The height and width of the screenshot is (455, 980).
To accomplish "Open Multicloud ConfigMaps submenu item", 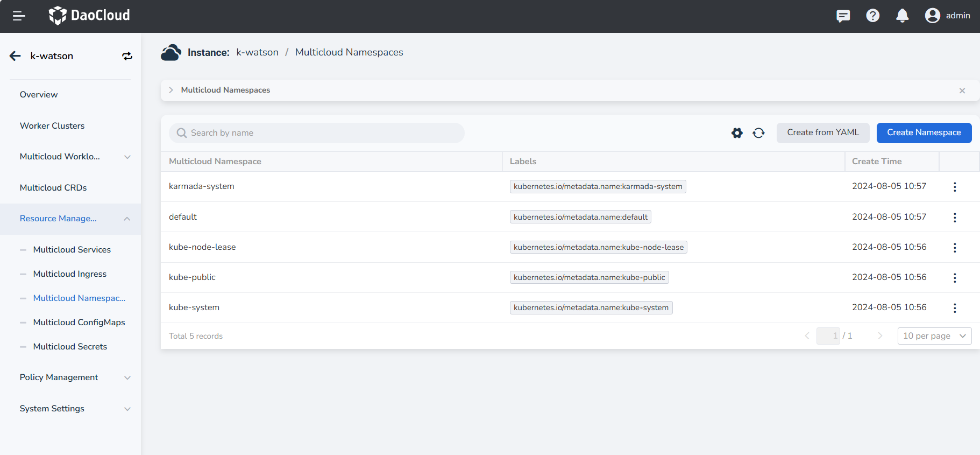I will coord(79,323).
